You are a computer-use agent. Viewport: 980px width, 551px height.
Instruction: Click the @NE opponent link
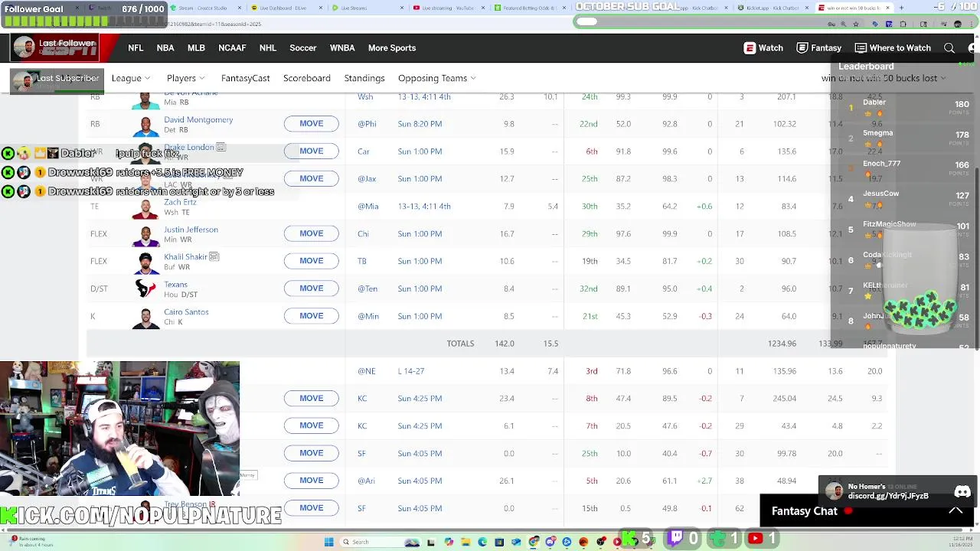[367, 371]
